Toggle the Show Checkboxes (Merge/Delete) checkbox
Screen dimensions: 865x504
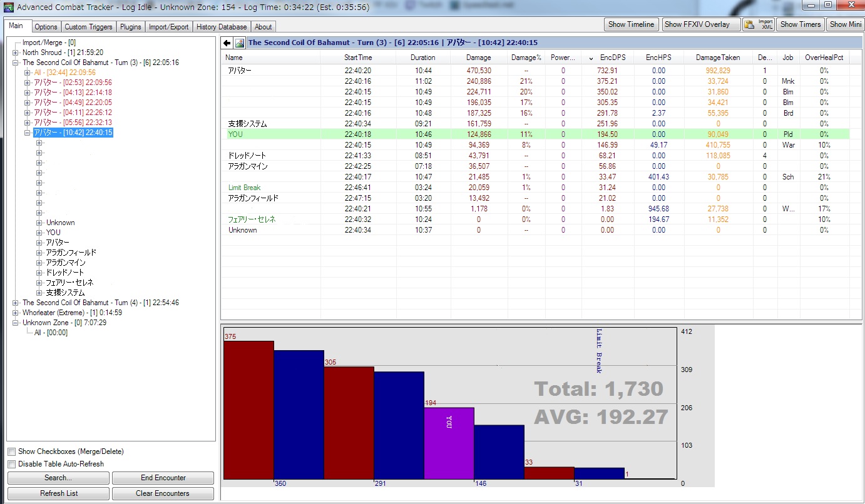[x=12, y=451]
